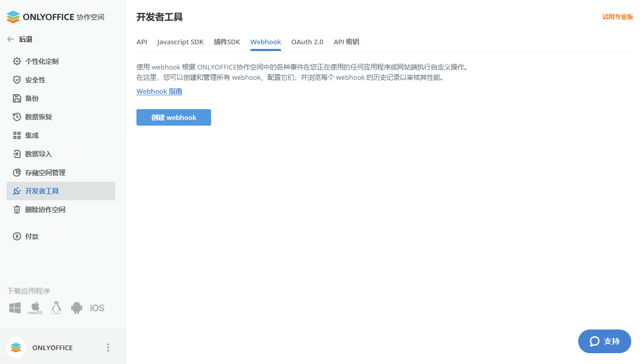Screen dimensions: 640x364
Task: Click the dollar coin icon for 付款
Action: [x=17, y=236]
